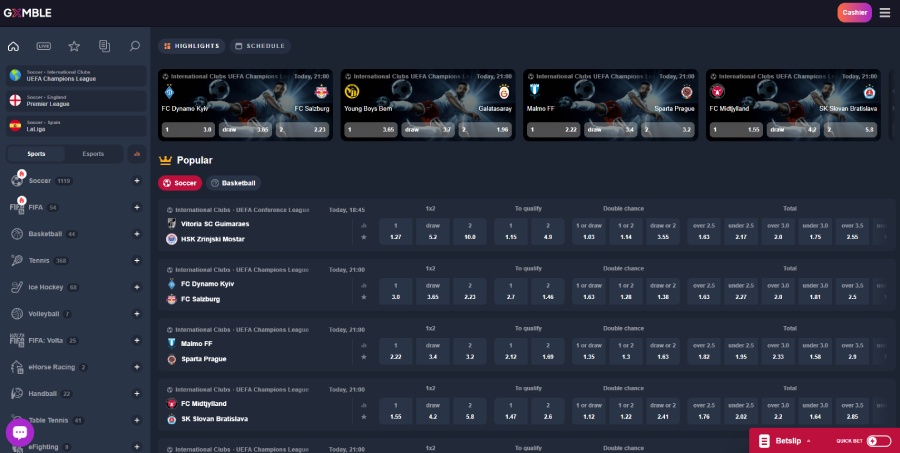Open stats icon for Vitoria SC Guimaraes match

coord(363,226)
